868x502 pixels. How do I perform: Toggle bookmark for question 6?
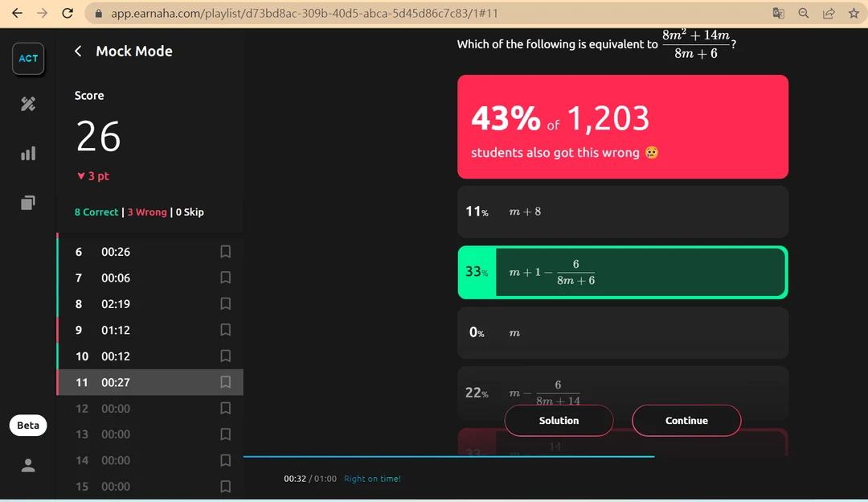226,252
